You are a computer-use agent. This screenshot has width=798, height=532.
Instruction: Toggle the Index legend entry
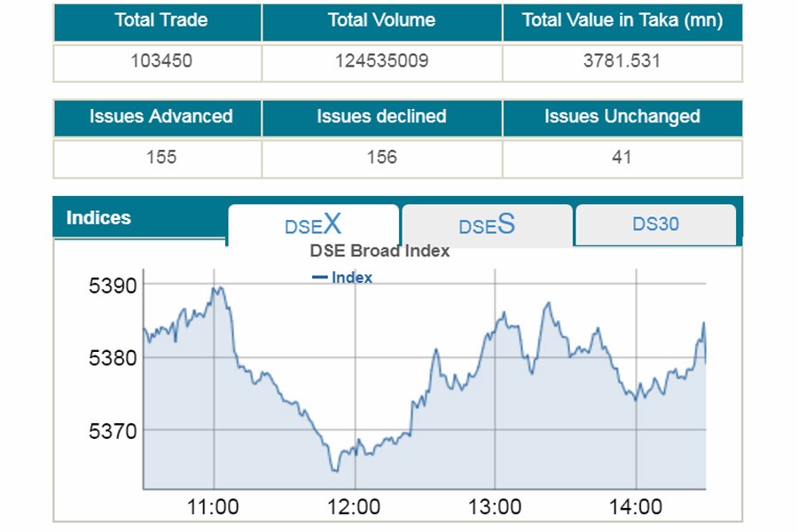pyautogui.click(x=342, y=278)
